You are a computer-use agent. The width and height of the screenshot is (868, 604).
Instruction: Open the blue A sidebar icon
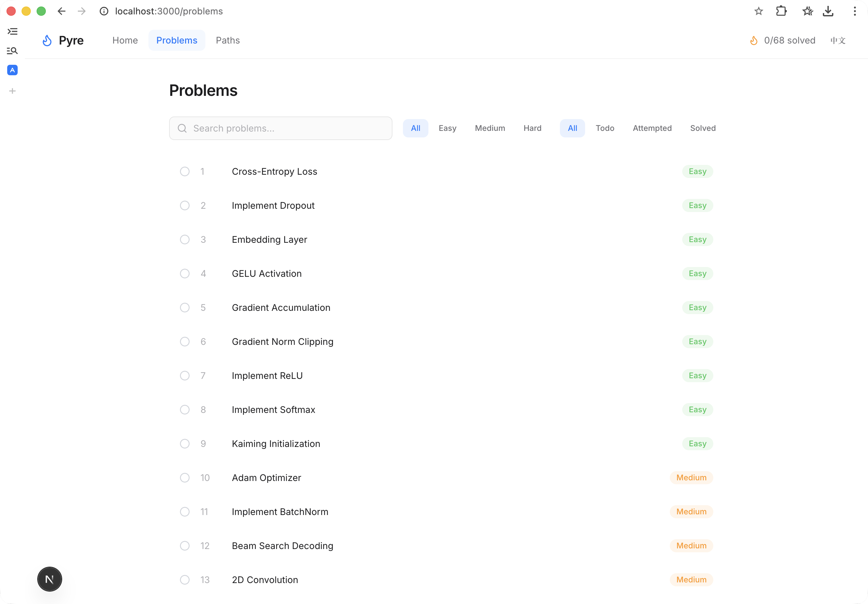coord(12,70)
